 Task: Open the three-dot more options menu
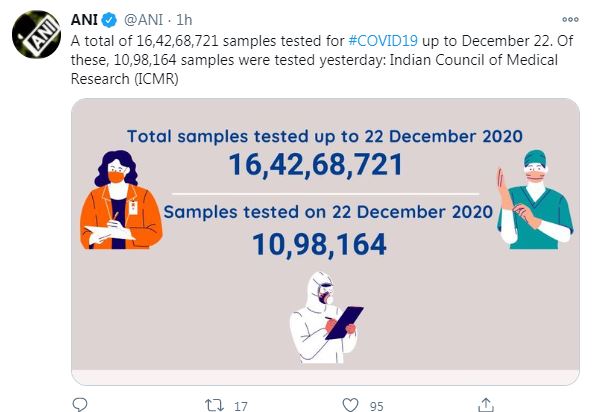(x=570, y=19)
